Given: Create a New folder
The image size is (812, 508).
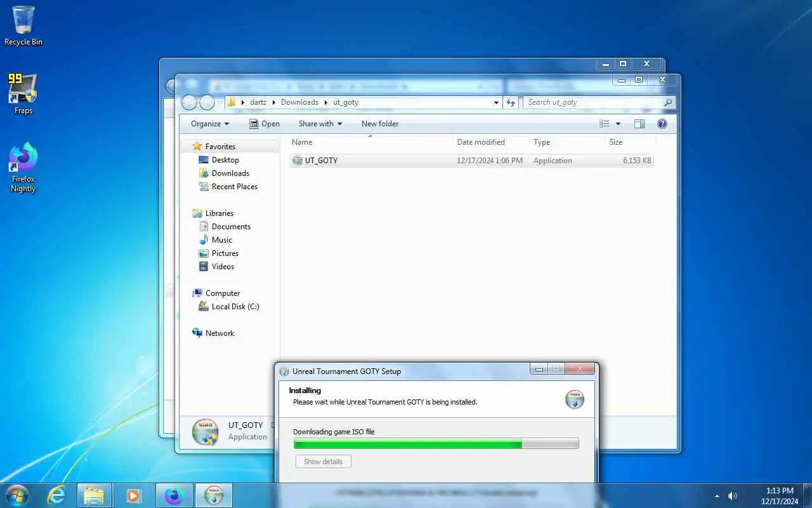Looking at the screenshot, I should pyautogui.click(x=380, y=124).
